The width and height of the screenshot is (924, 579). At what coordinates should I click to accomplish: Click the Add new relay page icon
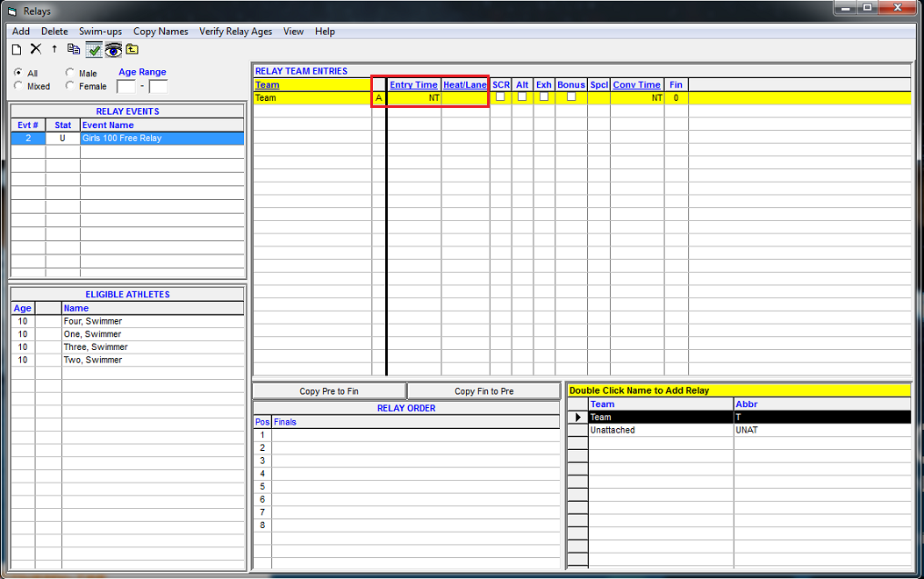(x=17, y=50)
